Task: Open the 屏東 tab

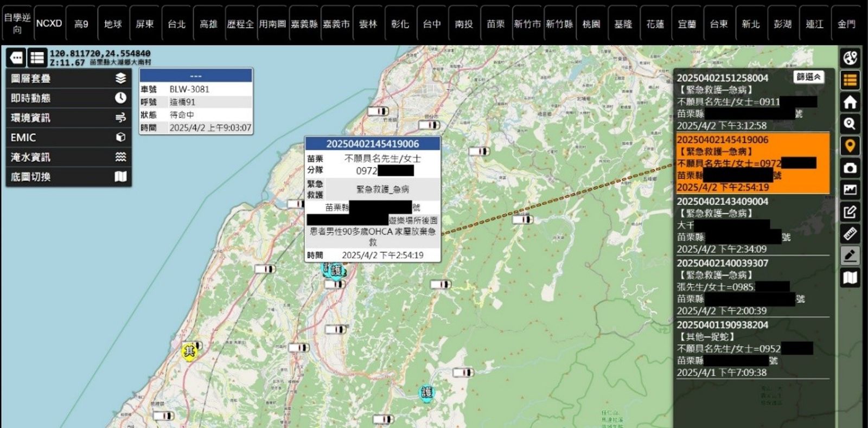Action: click(145, 23)
